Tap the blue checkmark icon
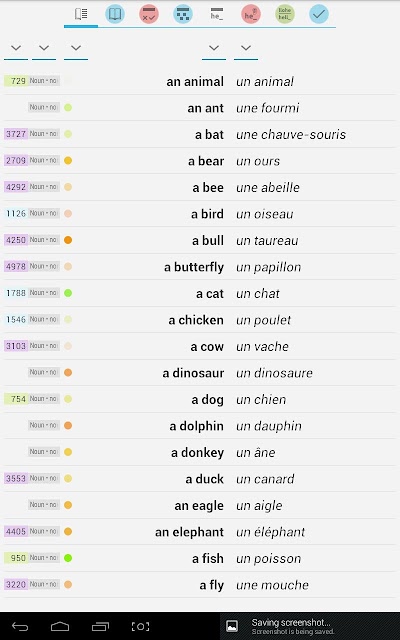 [319, 14]
